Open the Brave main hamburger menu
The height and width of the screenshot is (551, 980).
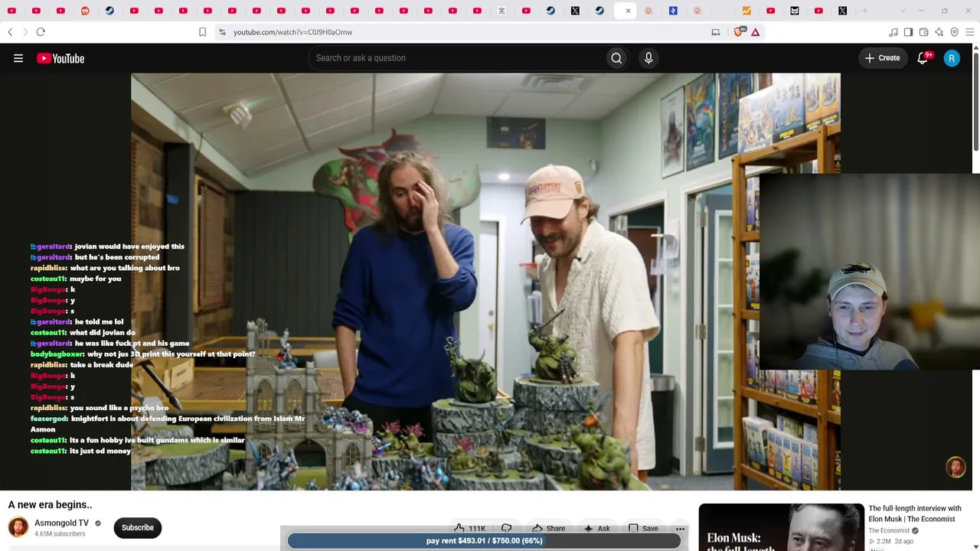point(969,32)
